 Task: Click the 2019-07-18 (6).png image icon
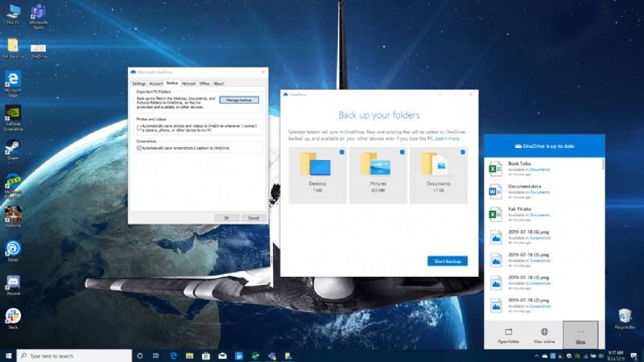click(x=496, y=237)
